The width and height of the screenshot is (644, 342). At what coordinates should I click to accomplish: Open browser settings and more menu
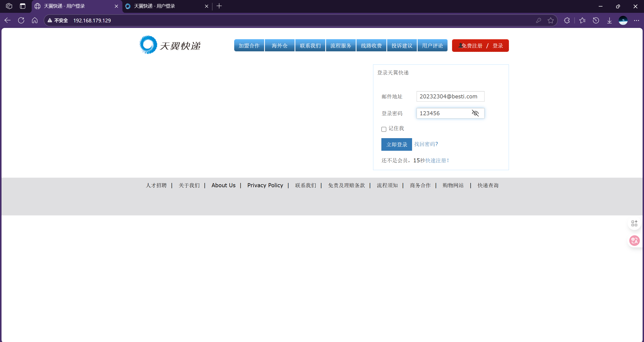(636, 20)
